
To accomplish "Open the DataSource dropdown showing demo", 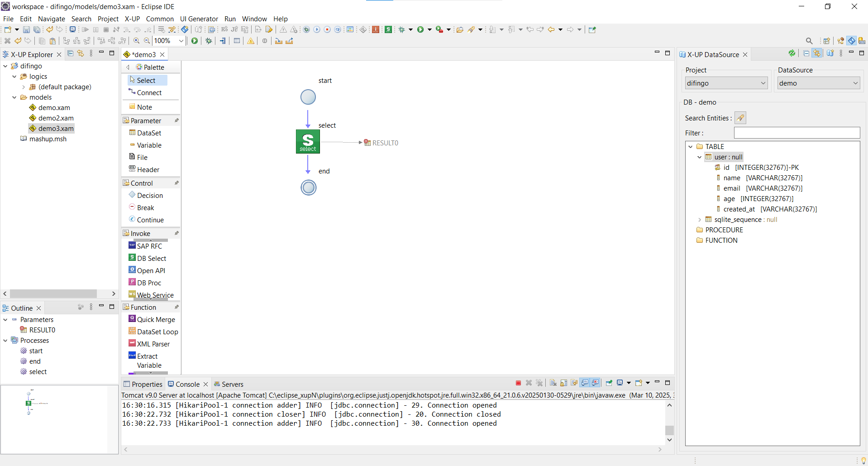I will click(818, 83).
